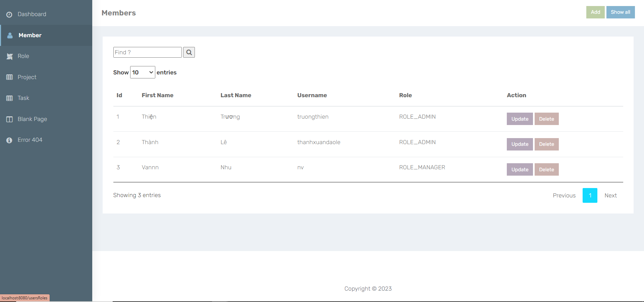Click the Dashboard clock icon

(x=9, y=14)
